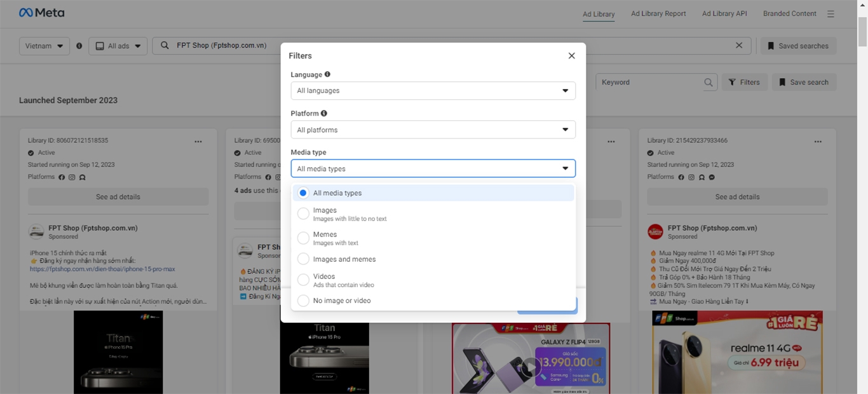Click the Facebook platform icon on the rightmost ad
Screen dimensions: 868x394
tap(681, 177)
